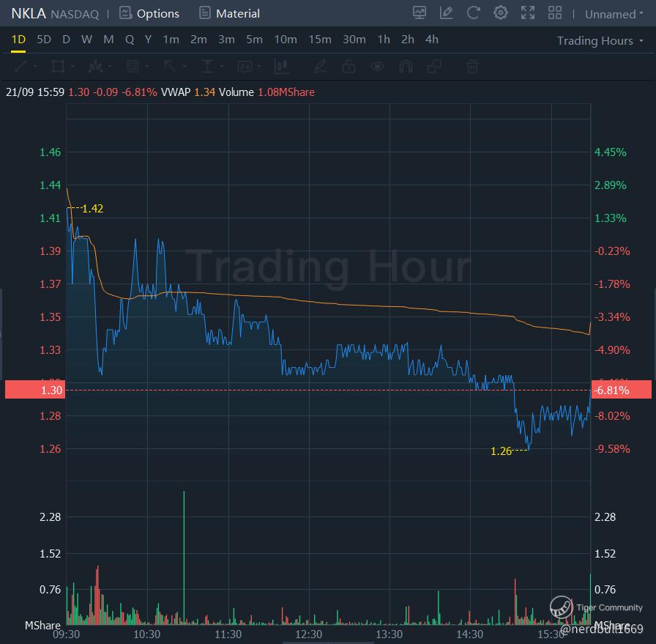Screen dimensions: 656x644
Task: Click the VWAP value 1.34
Action: tap(204, 92)
